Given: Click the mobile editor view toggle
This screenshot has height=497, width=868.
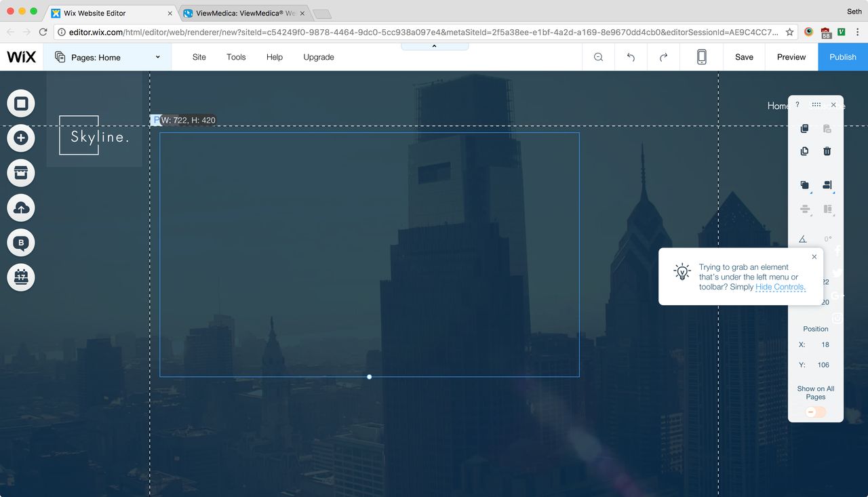Looking at the screenshot, I should pos(701,57).
